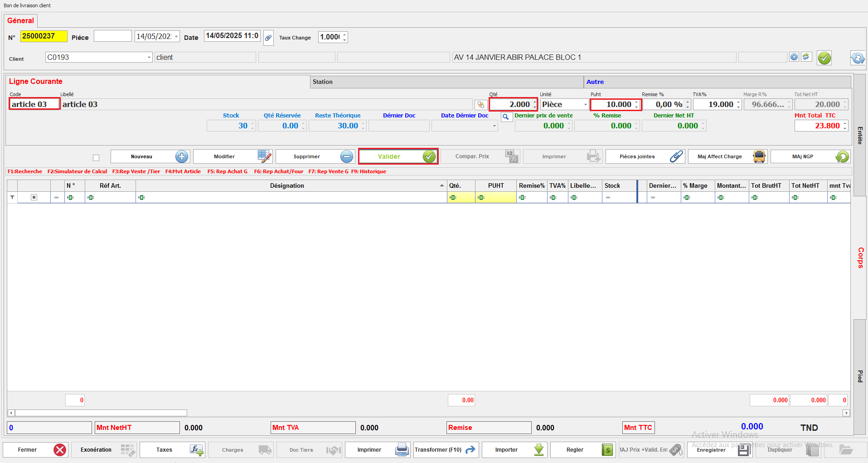Click the magnifier icon near Dernier prix de vente
868x463 pixels.
pyautogui.click(x=506, y=117)
